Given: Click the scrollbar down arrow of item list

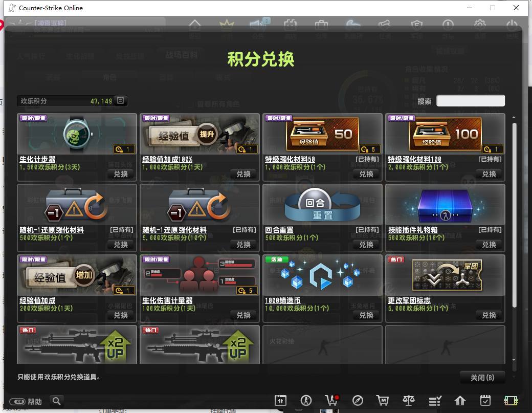Looking at the screenshot, I should click(514, 360).
